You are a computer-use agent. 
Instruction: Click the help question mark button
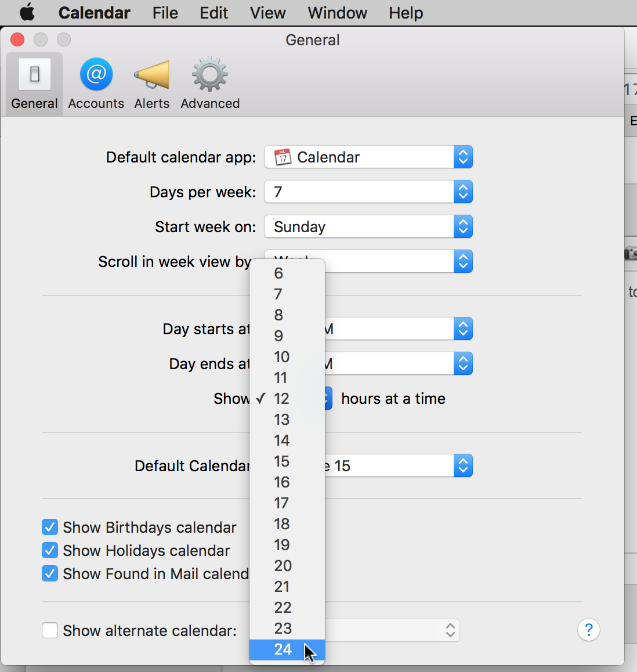[x=589, y=630]
